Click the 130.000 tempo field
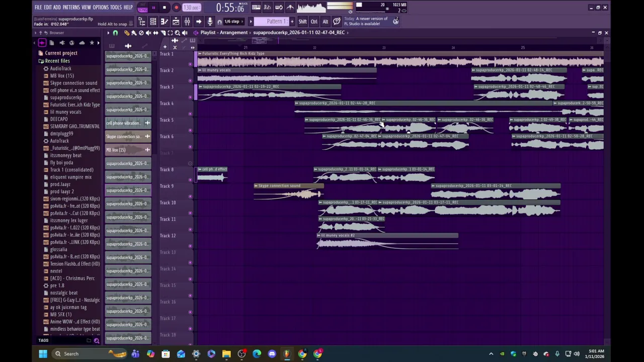 coord(192,8)
